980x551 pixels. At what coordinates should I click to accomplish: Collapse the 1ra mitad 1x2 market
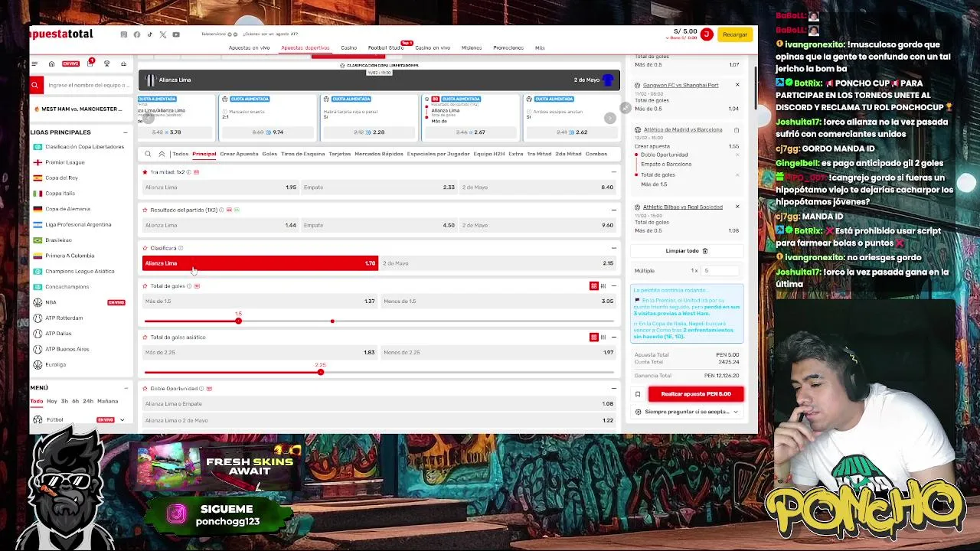click(x=613, y=172)
